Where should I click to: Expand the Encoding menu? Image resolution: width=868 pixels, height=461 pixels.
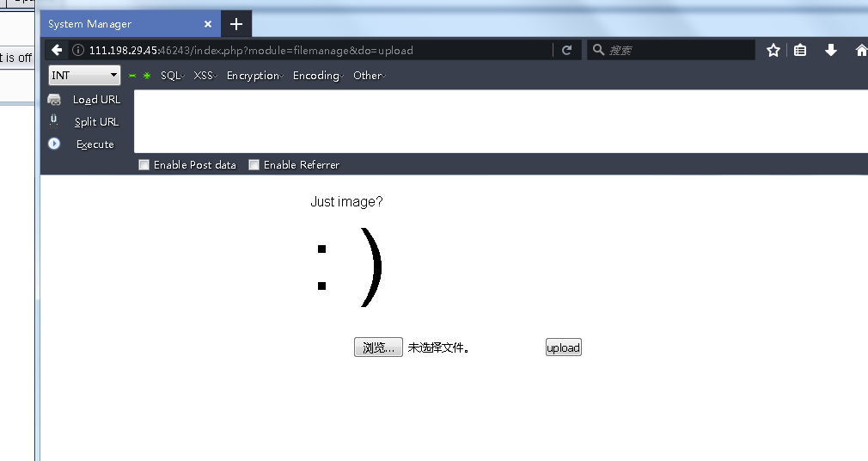[318, 76]
